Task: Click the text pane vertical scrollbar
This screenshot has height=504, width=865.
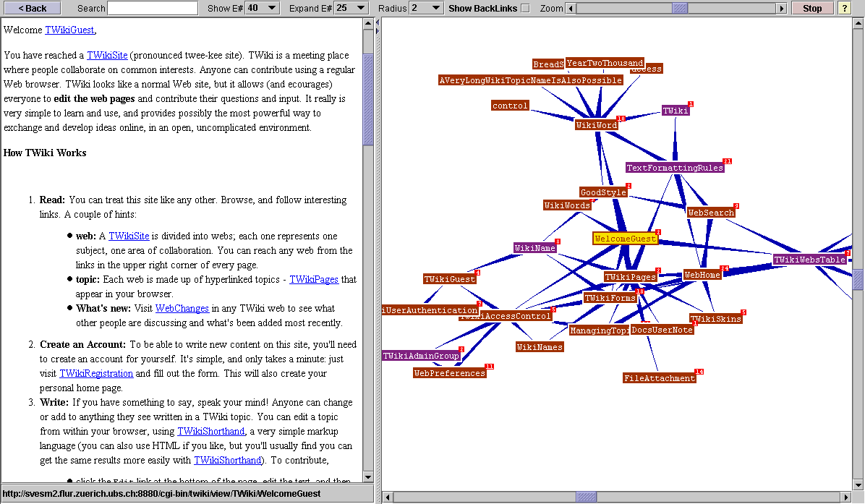Action: [x=368, y=289]
